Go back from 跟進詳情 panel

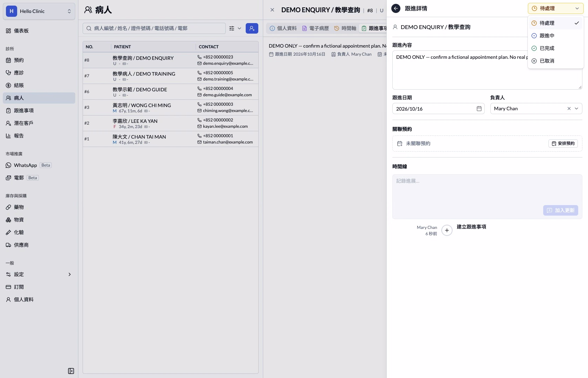396,8
